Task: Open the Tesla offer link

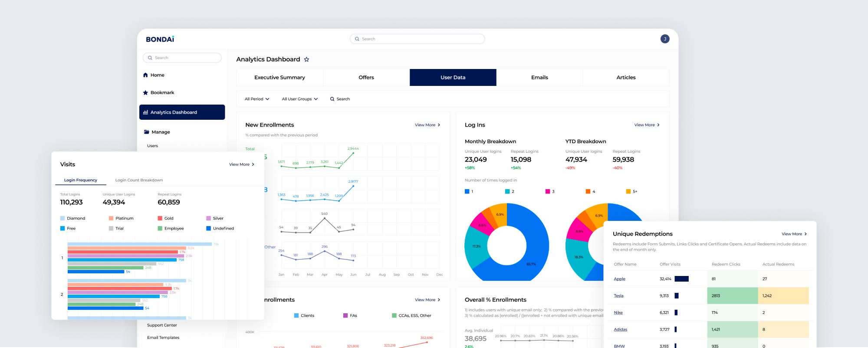Action: tap(618, 296)
